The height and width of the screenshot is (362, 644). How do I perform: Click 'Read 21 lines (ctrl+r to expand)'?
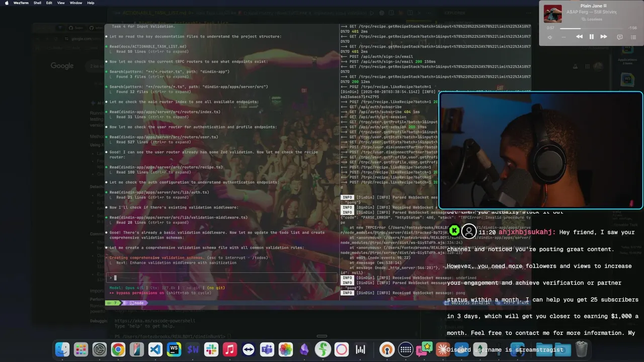pos(152,197)
